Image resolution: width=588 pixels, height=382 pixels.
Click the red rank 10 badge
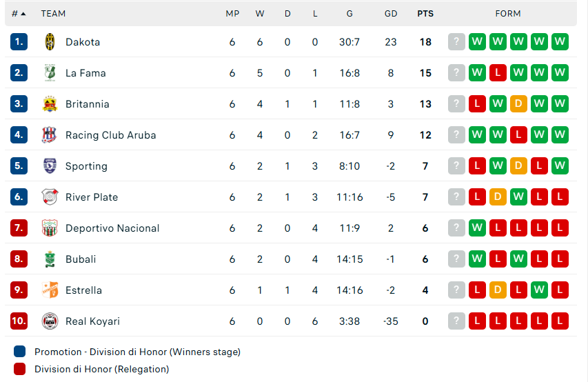[19, 321]
